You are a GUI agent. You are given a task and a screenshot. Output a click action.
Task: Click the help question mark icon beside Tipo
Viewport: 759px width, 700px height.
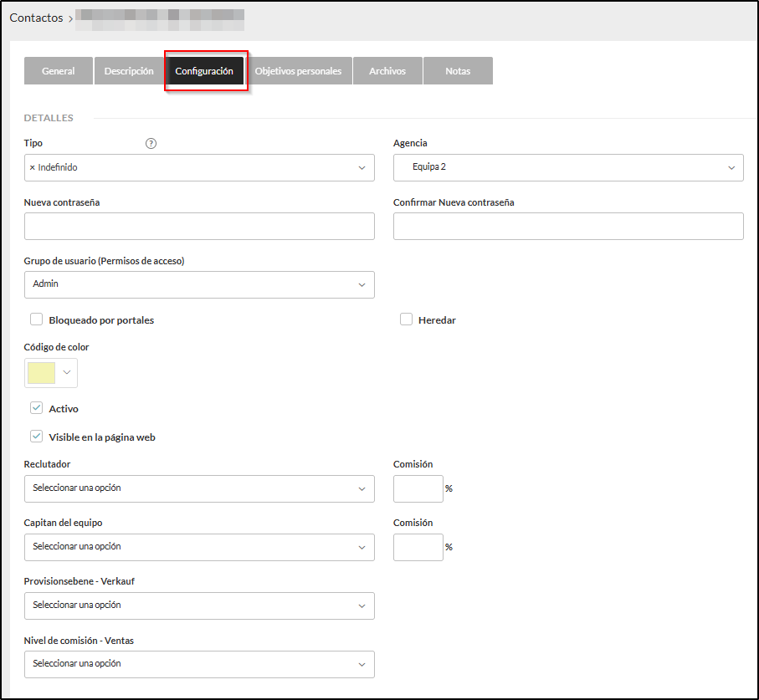coord(151,143)
